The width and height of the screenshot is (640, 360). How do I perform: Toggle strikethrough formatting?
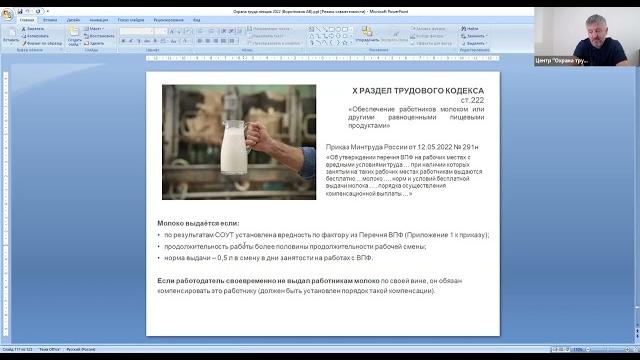click(x=147, y=41)
